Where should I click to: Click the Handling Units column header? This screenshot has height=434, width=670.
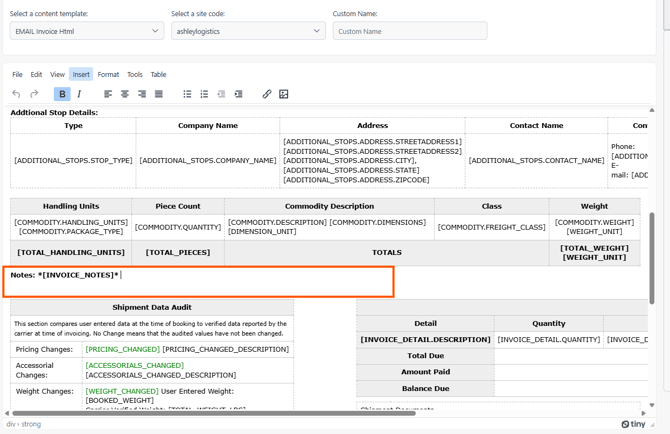coord(71,206)
